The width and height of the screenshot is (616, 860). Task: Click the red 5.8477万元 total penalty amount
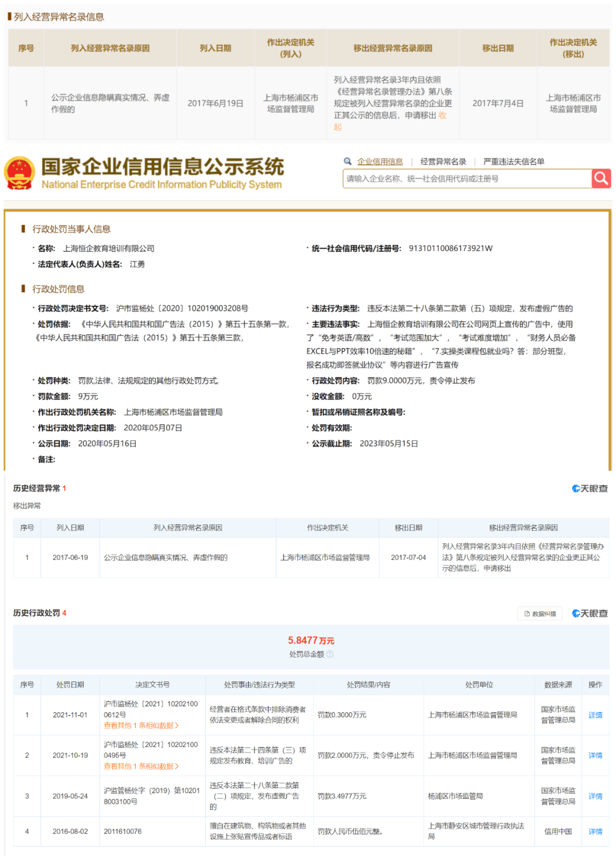(311, 641)
